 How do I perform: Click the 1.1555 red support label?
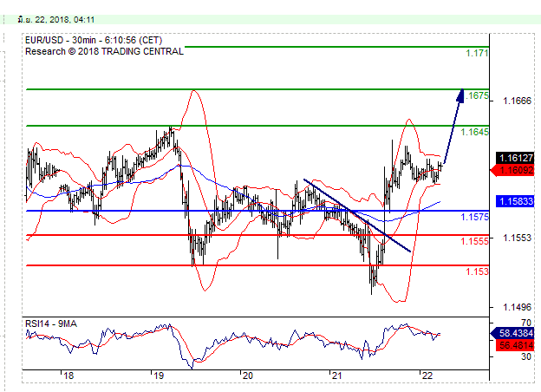(x=475, y=241)
